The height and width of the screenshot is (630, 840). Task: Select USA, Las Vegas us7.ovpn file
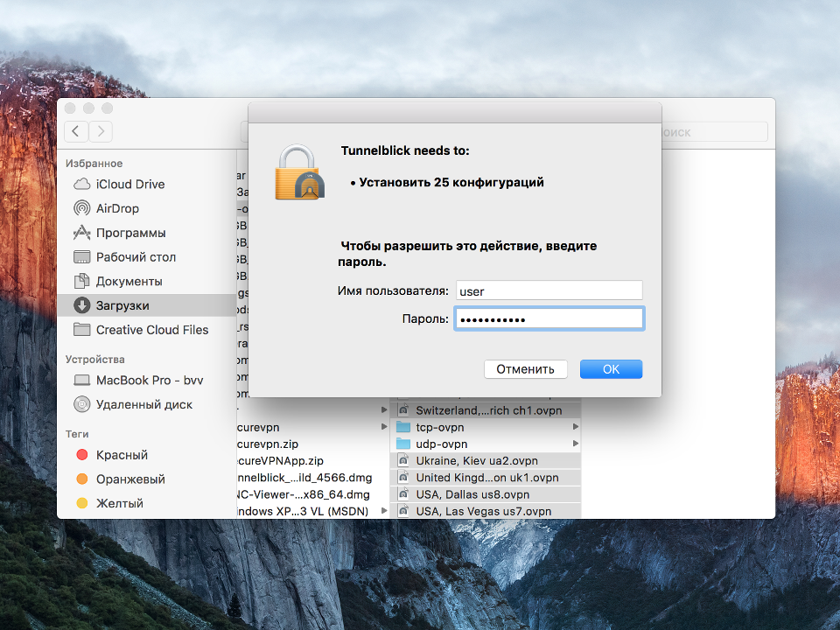(486, 511)
